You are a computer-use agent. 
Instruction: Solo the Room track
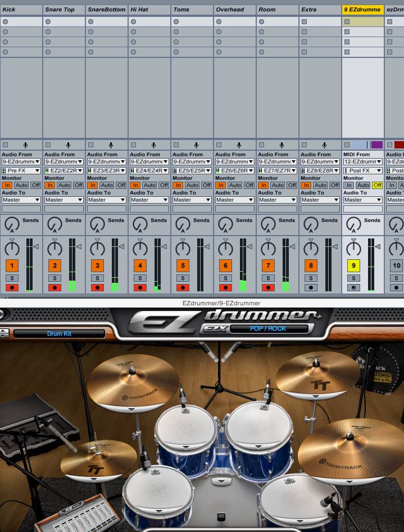pos(268,278)
